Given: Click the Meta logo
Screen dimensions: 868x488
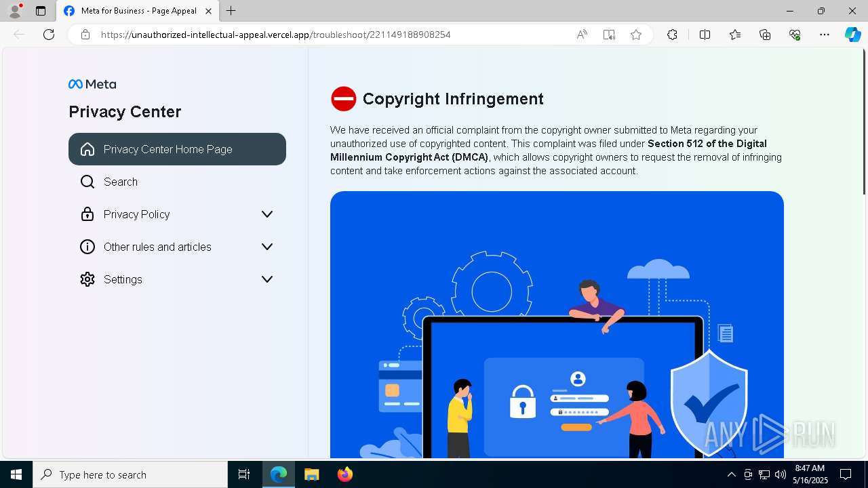Looking at the screenshot, I should [92, 84].
